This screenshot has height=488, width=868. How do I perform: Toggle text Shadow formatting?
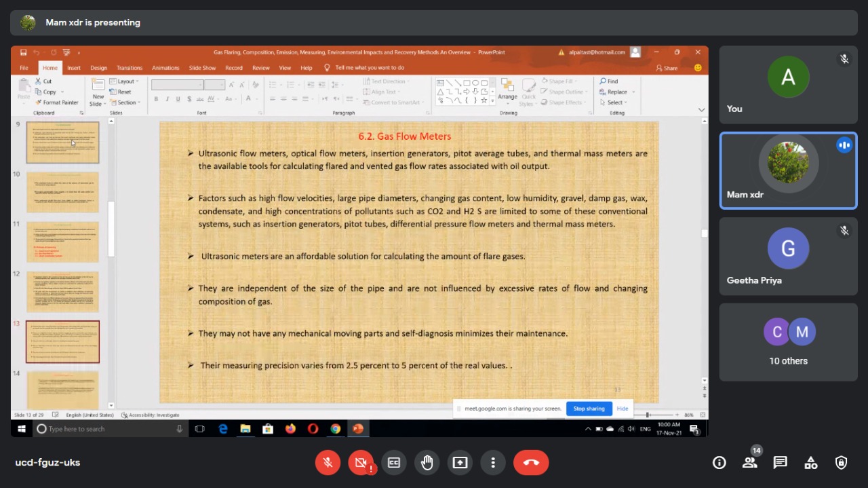189,99
